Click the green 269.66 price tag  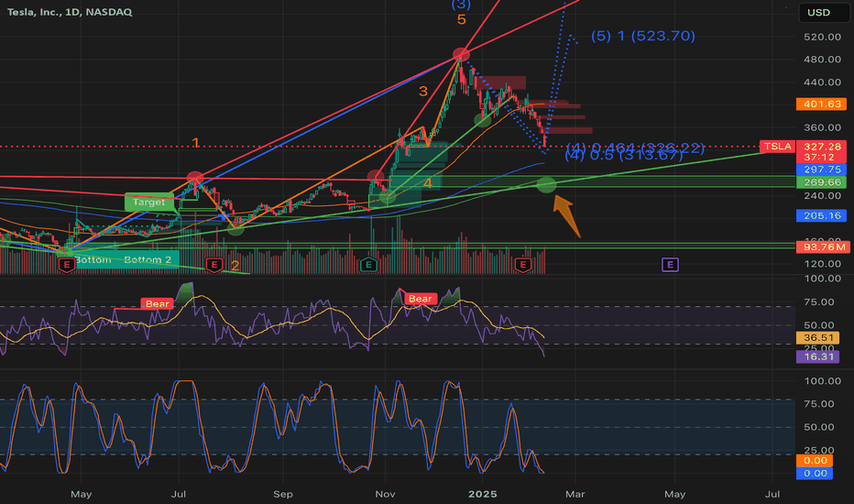[821, 182]
